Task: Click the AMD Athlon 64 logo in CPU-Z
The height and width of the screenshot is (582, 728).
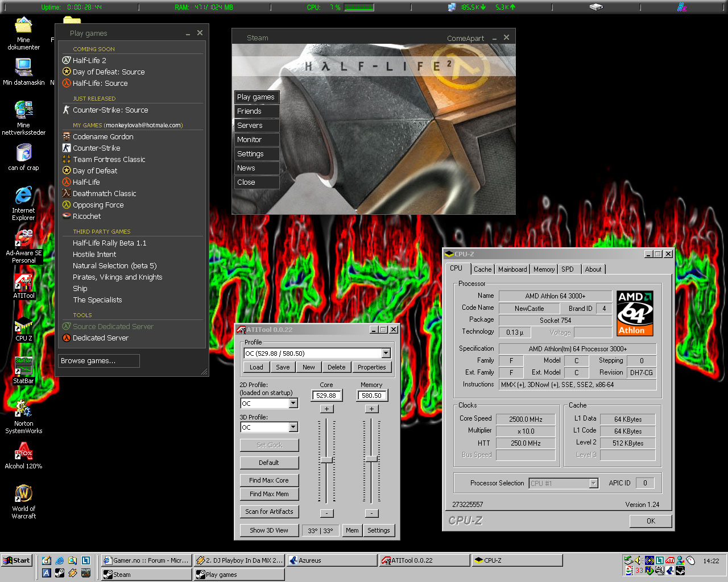Action: [x=635, y=313]
